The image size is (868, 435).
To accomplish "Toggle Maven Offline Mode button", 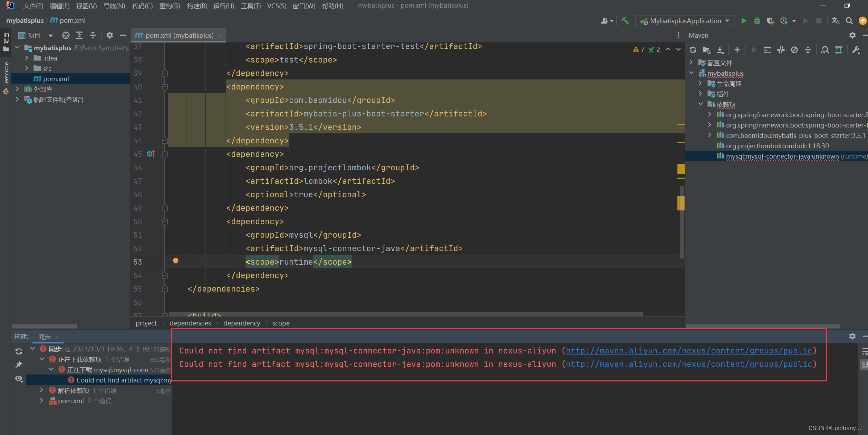I will coord(781,50).
